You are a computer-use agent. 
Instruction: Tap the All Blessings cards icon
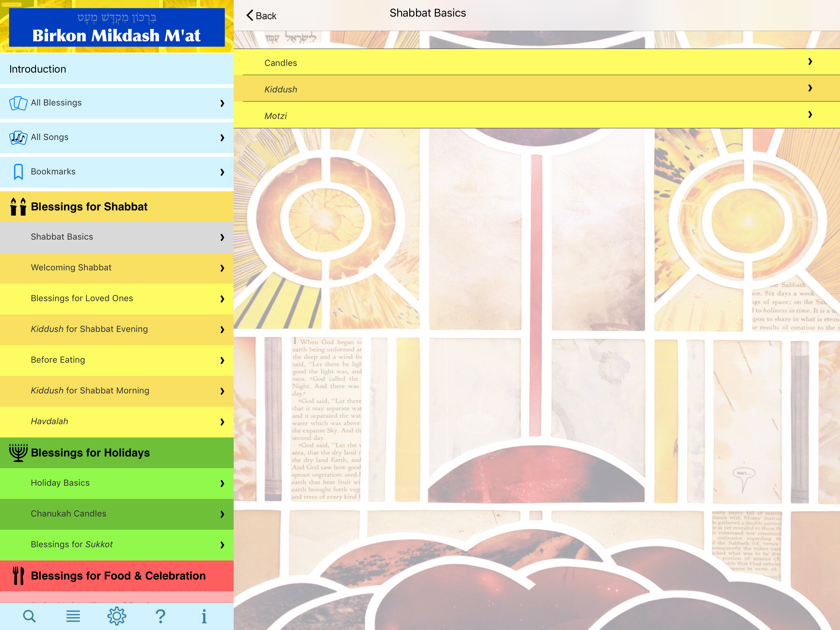click(x=18, y=103)
